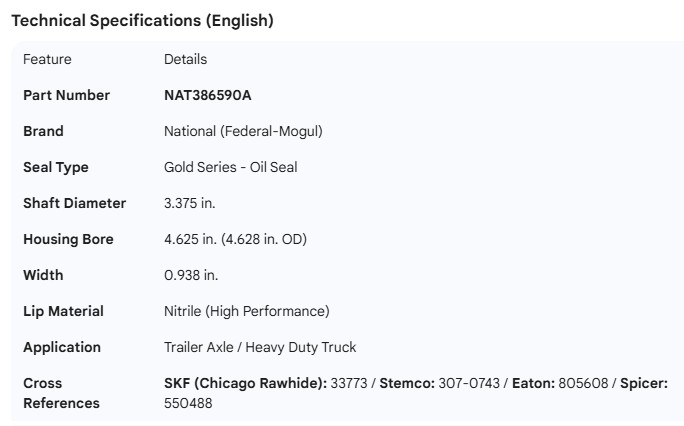Click the Trailer Axle / Heavy Duty Truck value
The image size is (684, 426).
(260, 347)
